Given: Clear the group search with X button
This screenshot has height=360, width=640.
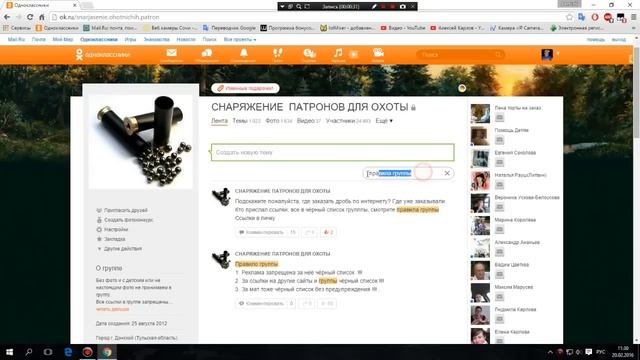Looking at the screenshot, I should (447, 173).
